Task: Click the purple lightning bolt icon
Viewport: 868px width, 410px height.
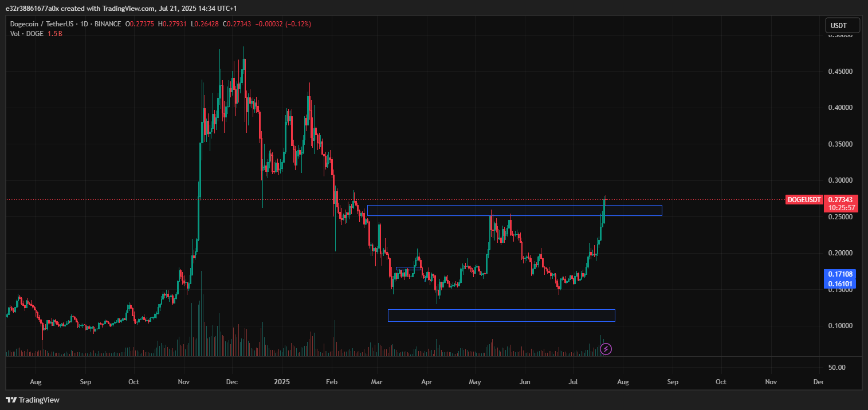Action: click(606, 349)
